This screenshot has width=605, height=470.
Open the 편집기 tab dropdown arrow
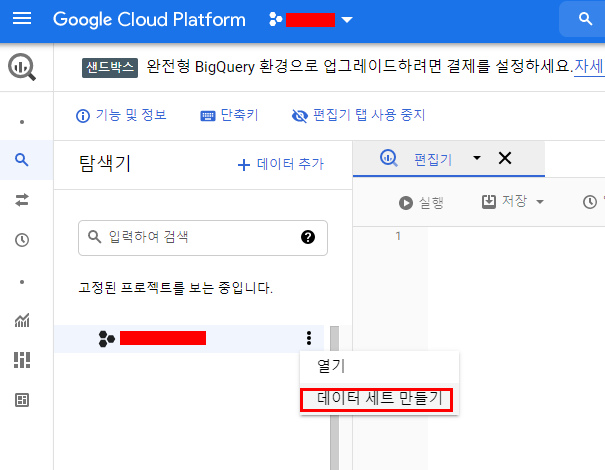pyautogui.click(x=477, y=158)
